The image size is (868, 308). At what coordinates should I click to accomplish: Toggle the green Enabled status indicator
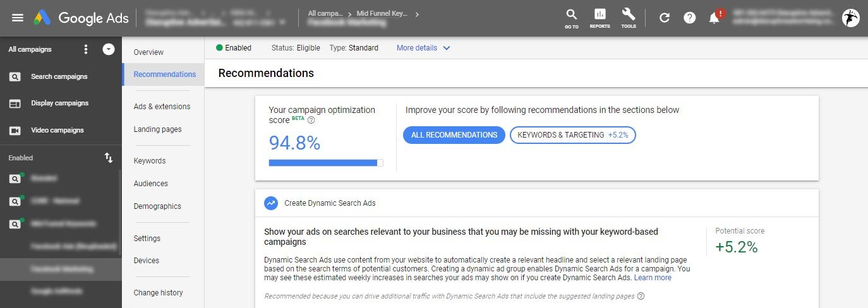tap(219, 48)
